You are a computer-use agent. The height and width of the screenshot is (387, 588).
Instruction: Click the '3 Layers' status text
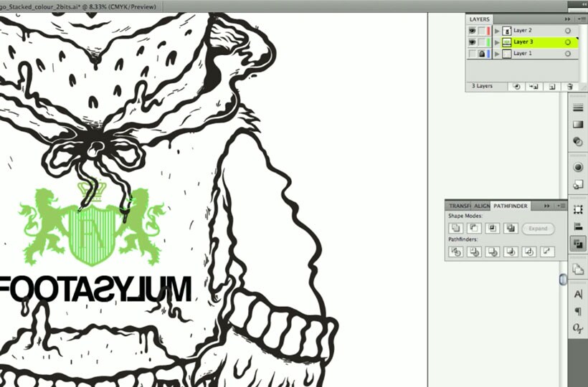pos(482,86)
